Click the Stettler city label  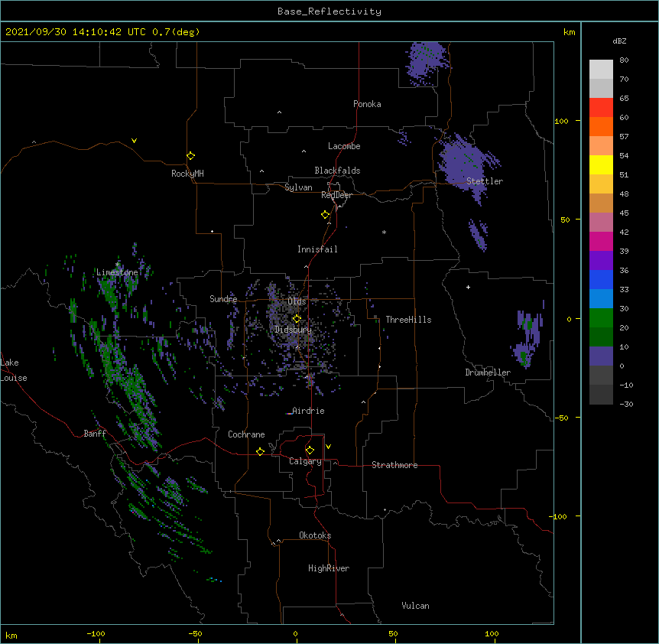(x=485, y=181)
